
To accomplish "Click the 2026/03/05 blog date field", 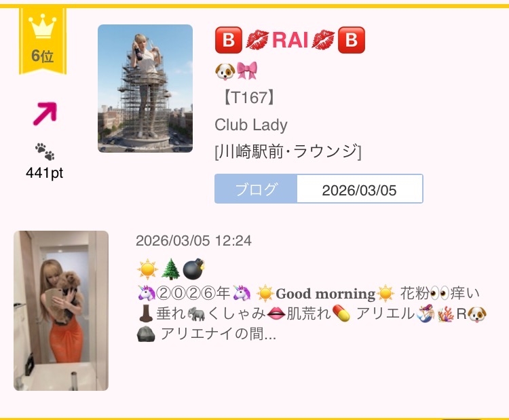I will pyautogui.click(x=360, y=189).
